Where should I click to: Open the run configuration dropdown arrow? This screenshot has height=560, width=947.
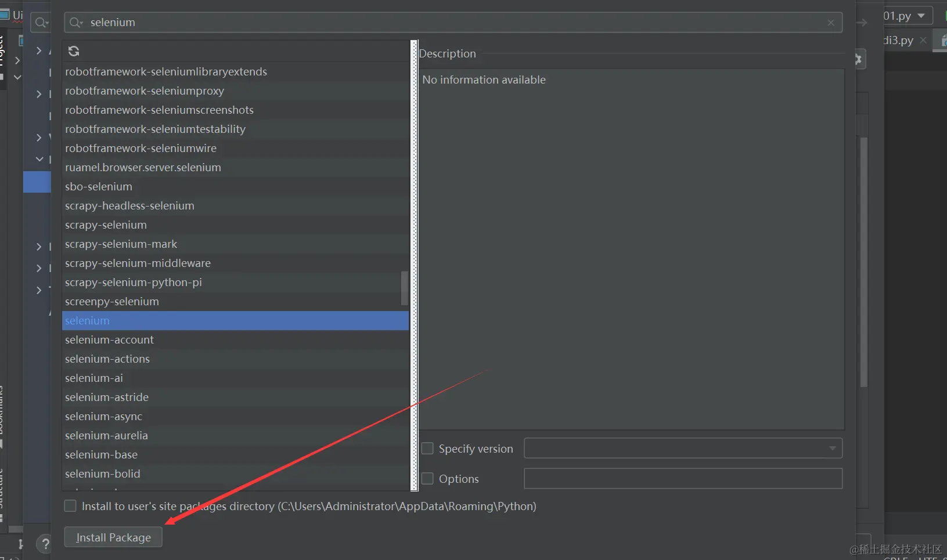pos(921,16)
